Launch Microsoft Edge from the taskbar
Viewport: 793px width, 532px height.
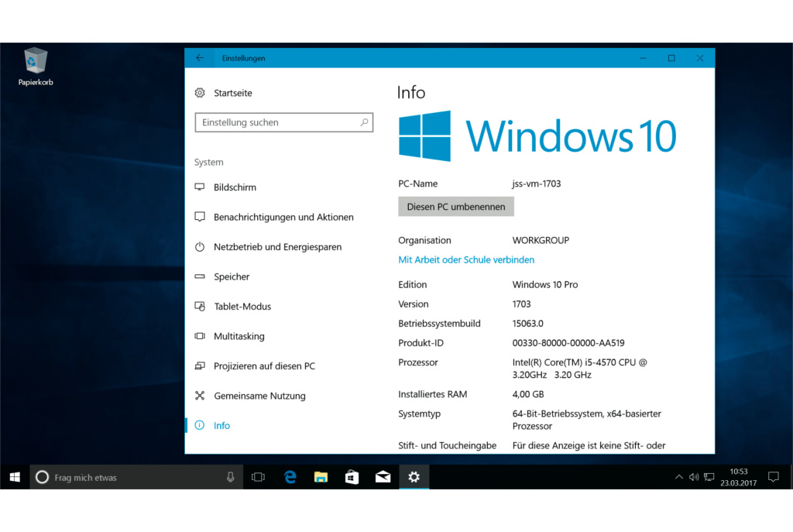pyautogui.click(x=290, y=477)
